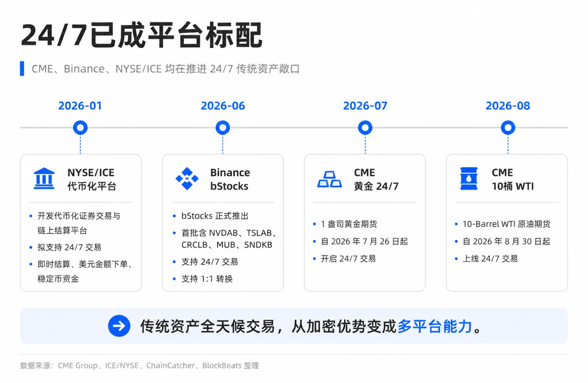Select the 2026-06 timeline marker circle
This screenshot has height=383, width=588.
click(x=223, y=128)
